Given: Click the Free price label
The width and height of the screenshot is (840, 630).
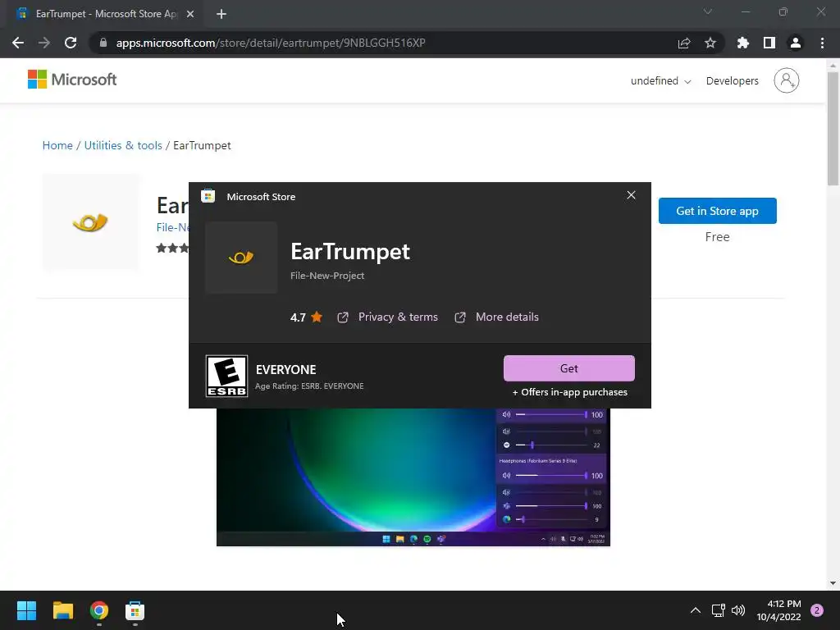Looking at the screenshot, I should [x=717, y=237].
